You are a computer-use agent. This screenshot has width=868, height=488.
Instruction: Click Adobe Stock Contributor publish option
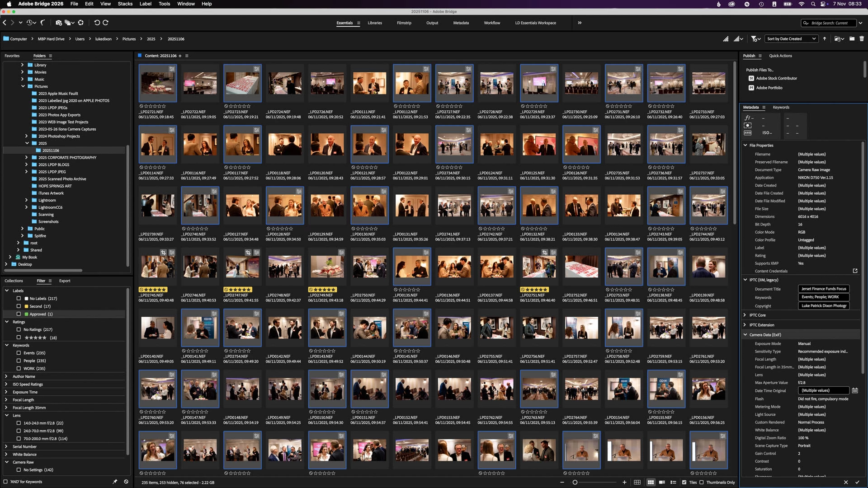click(x=776, y=78)
